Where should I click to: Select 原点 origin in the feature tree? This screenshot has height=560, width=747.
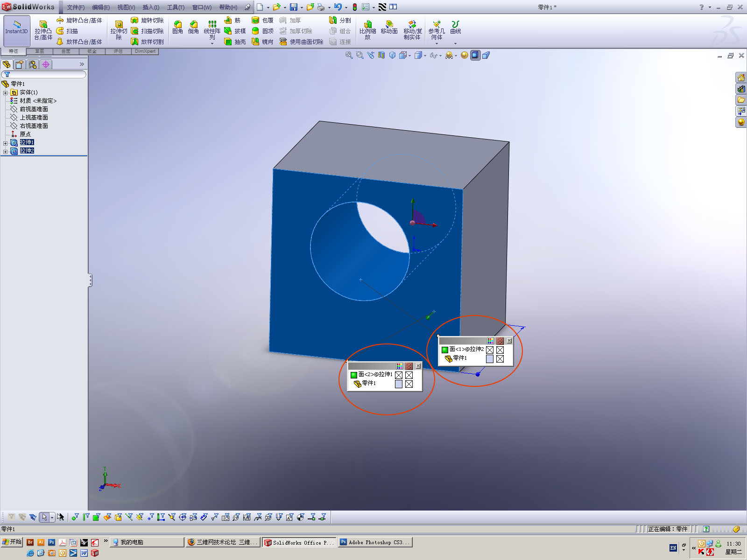(x=25, y=134)
